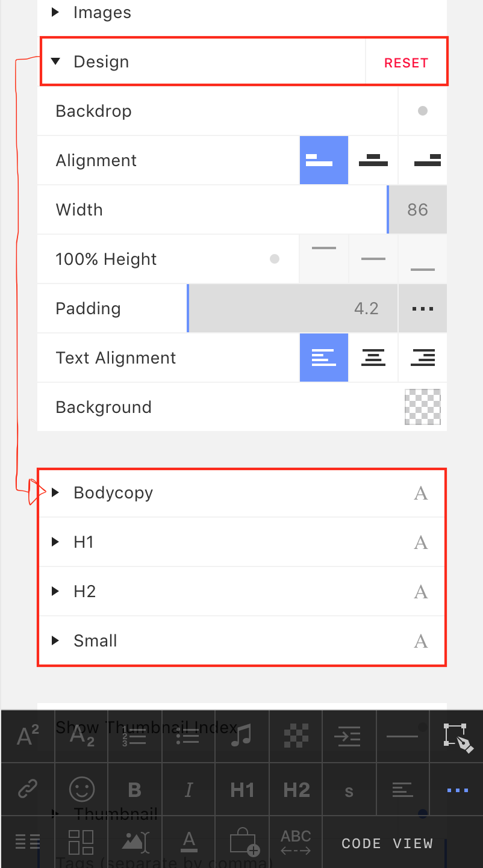Toggle the 100% Height switch
This screenshot has width=483, height=868.
click(x=275, y=259)
